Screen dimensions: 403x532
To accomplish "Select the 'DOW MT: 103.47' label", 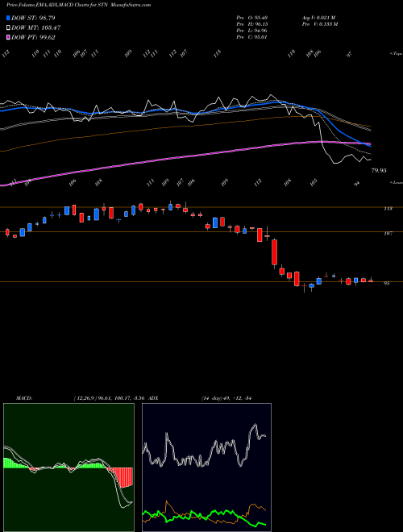I will coord(36,28).
